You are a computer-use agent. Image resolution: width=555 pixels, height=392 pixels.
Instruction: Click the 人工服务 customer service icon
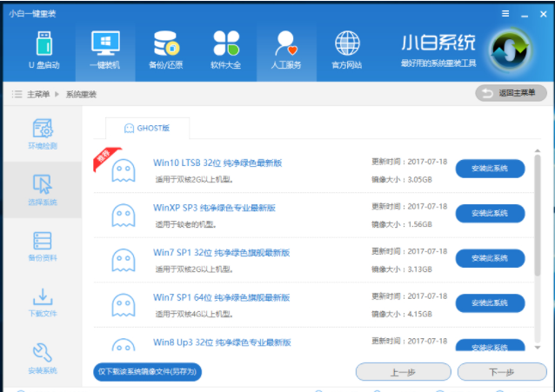[x=286, y=49]
